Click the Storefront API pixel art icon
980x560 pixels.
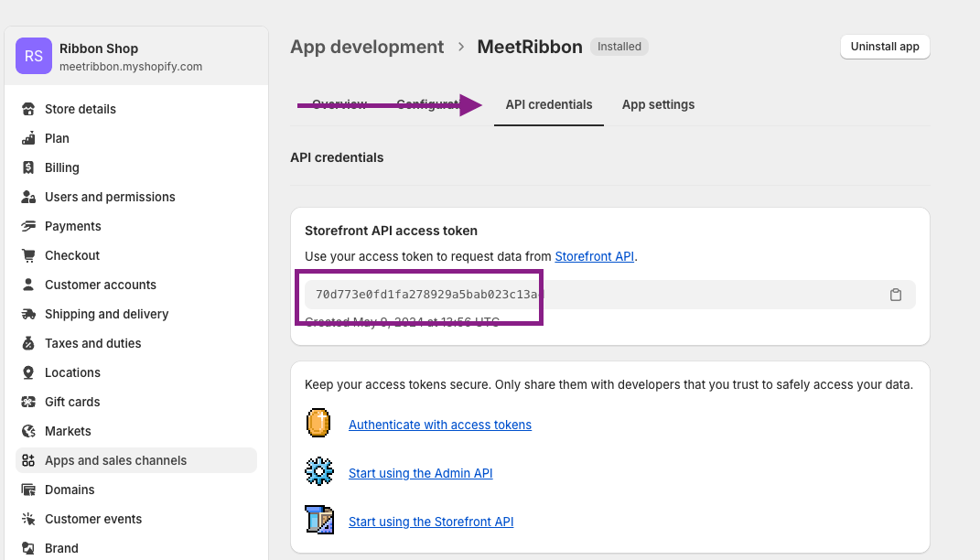point(318,521)
